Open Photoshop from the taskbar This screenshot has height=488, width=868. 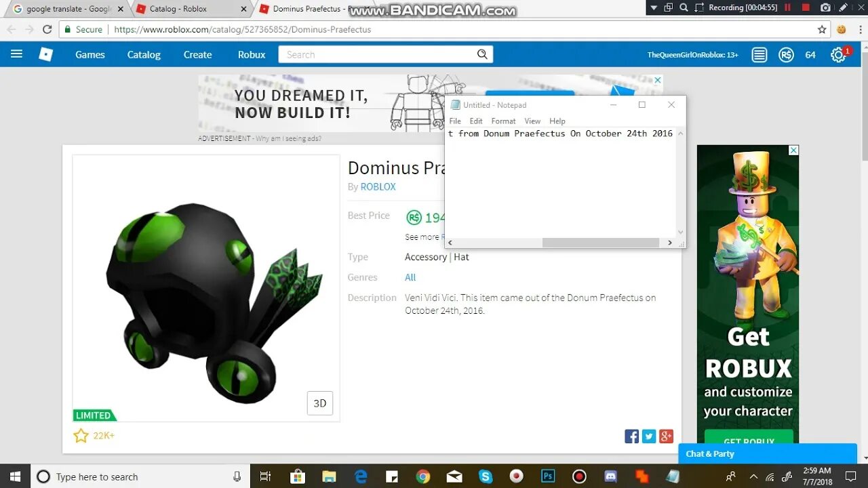pos(548,476)
